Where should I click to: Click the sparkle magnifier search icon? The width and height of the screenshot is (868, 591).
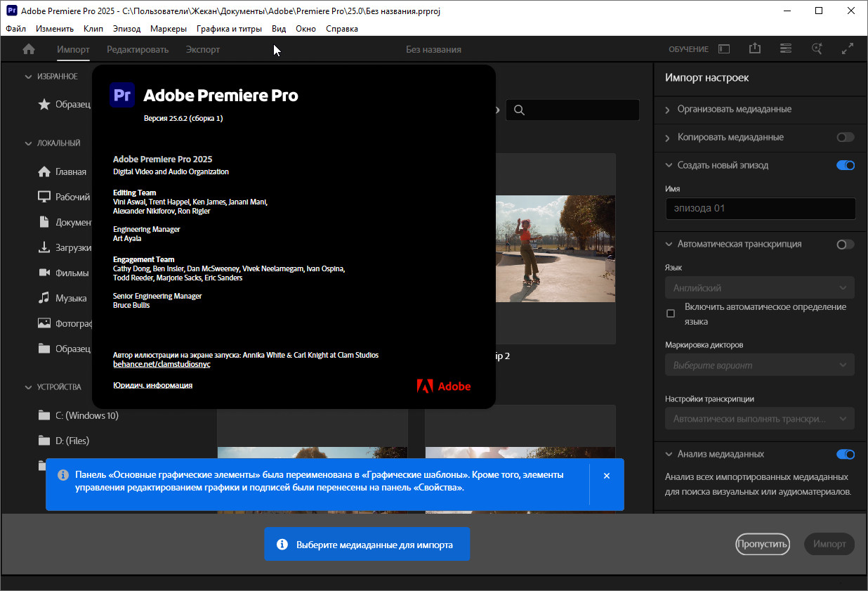point(817,49)
